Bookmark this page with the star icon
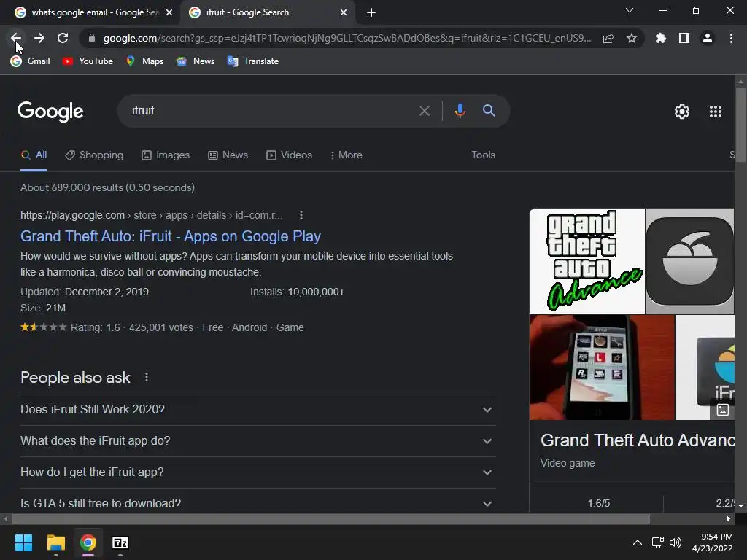The width and height of the screenshot is (747, 560). [x=632, y=38]
